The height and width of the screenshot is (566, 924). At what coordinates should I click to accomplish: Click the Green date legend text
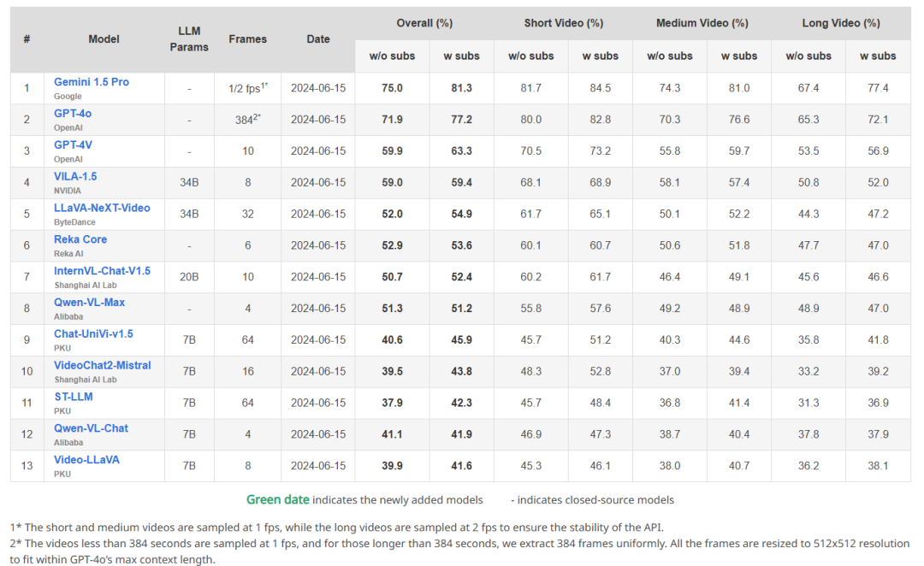277,499
